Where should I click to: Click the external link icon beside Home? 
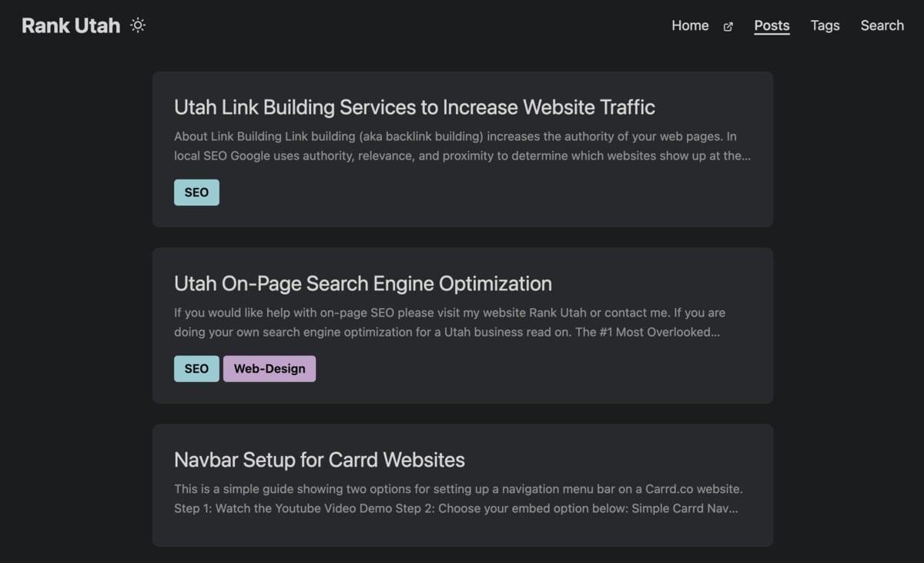727,26
